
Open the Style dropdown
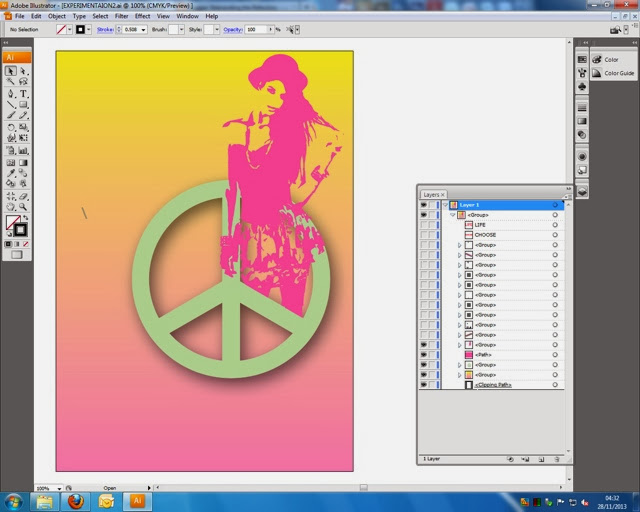pos(217,29)
